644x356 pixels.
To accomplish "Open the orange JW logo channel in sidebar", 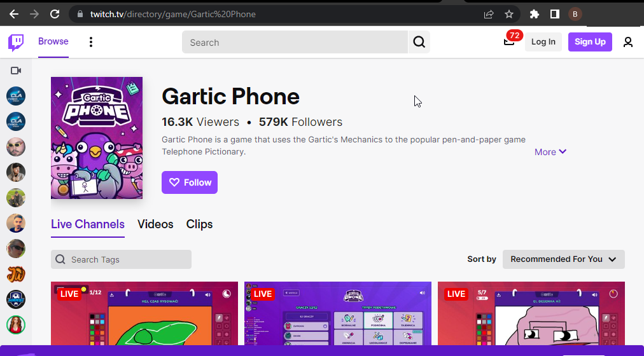I will tap(16, 274).
